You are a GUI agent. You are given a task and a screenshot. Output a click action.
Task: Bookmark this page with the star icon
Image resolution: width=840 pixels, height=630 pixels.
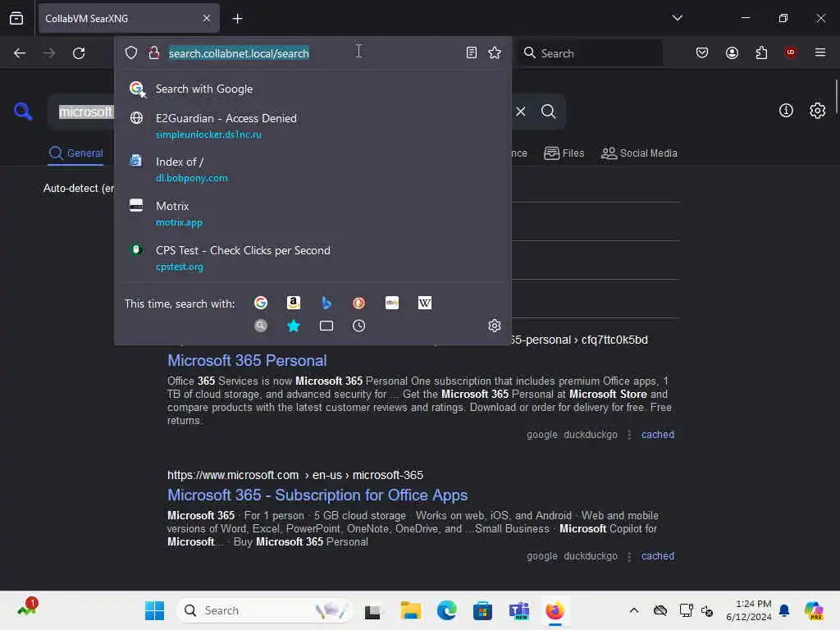495,52
